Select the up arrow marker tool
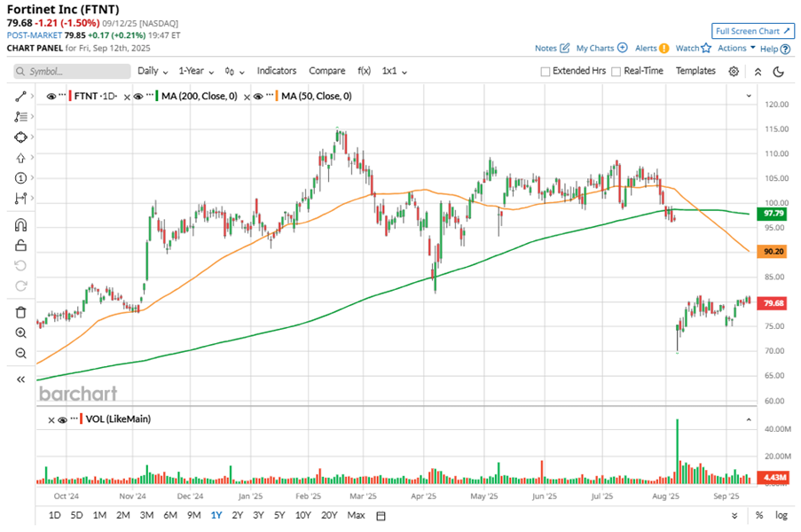Viewport: 801px width, 532px height. click(x=20, y=158)
